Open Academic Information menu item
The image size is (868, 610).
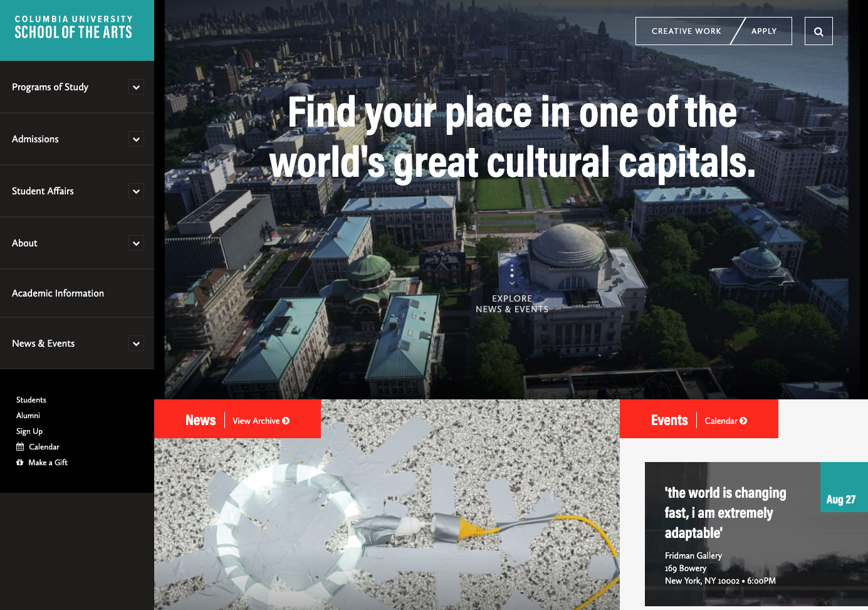(x=58, y=293)
